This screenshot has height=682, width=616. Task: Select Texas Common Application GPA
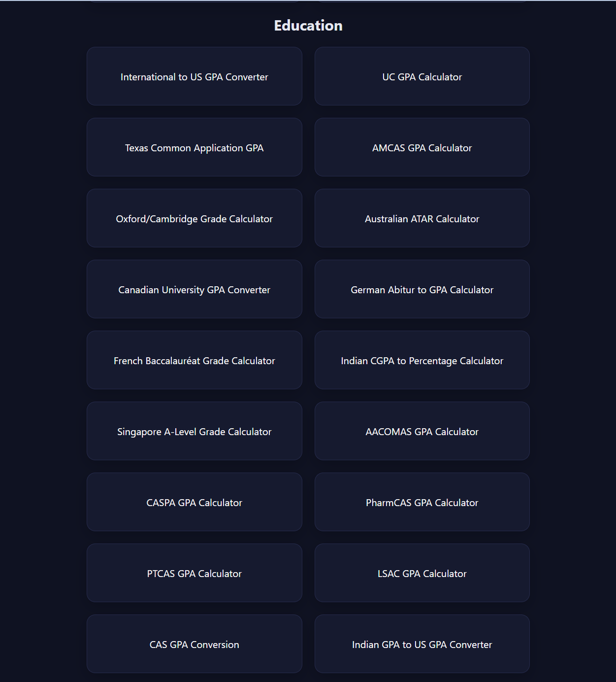tap(194, 148)
